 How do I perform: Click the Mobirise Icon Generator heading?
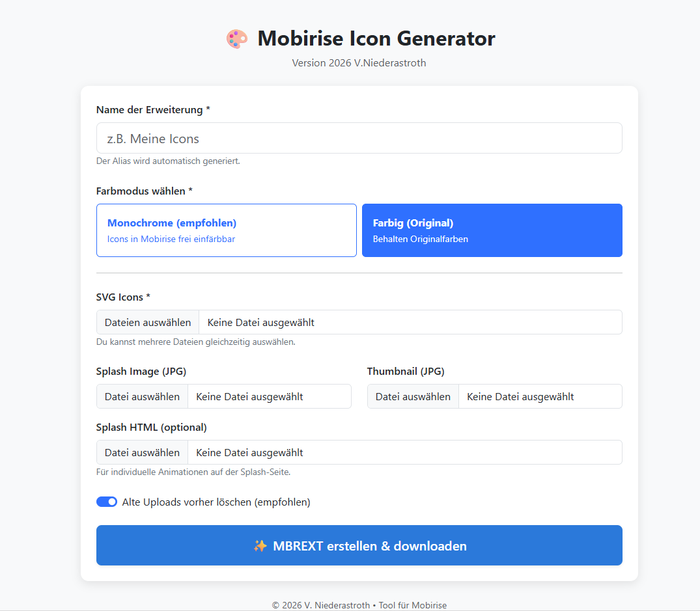click(x=376, y=38)
